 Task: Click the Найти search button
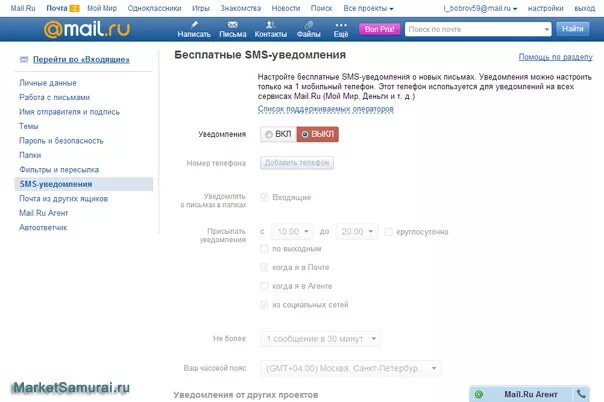click(x=572, y=29)
